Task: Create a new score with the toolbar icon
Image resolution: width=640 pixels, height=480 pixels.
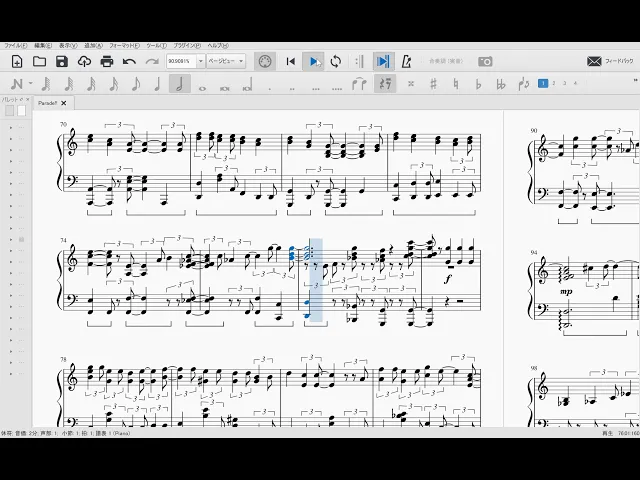Action: [x=17, y=62]
